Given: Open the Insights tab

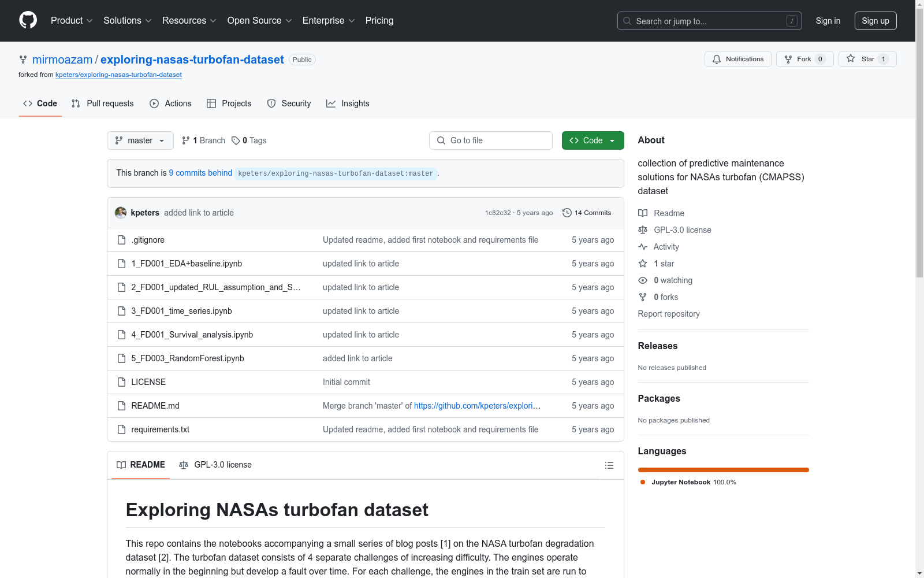Looking at the screenshot, I should 348,103.
